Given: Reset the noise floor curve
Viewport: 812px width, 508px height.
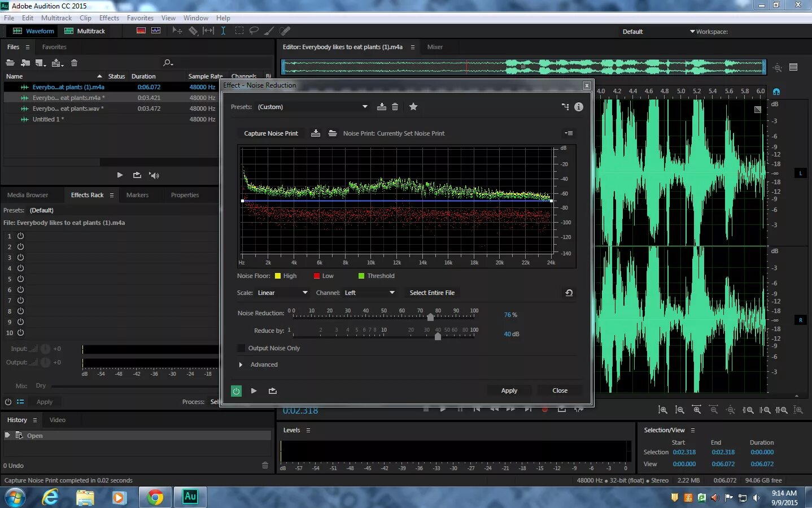Looking at the screenshot, I should pyautogui.click(x=569, y=293).
